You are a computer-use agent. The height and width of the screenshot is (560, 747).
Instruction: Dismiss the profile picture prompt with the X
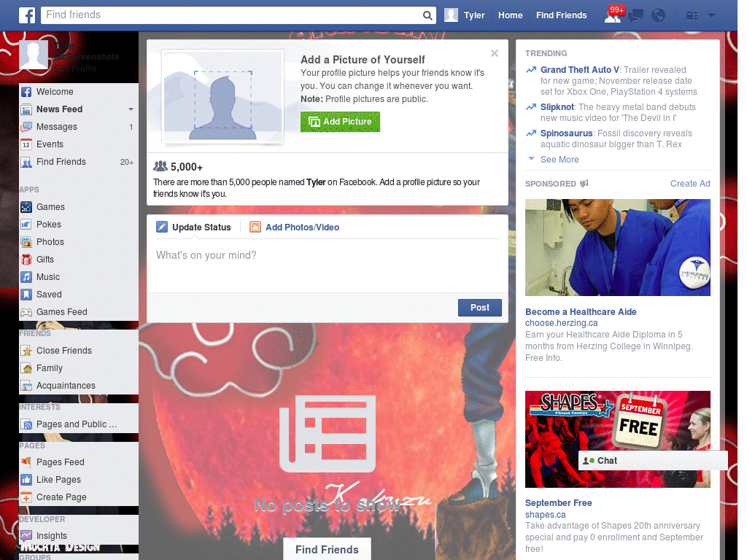click(495, 53)
